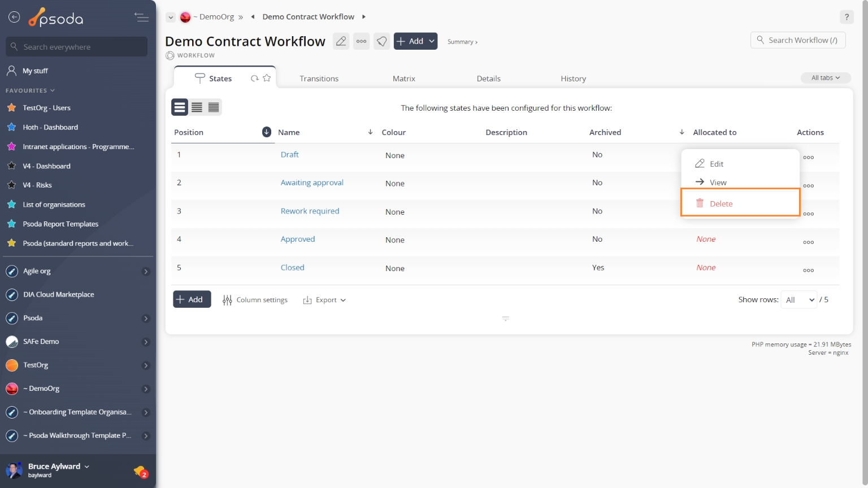Open the All tabs dropdown
Image resolution: width=868 pixels, height=488 pixels.
825,78
